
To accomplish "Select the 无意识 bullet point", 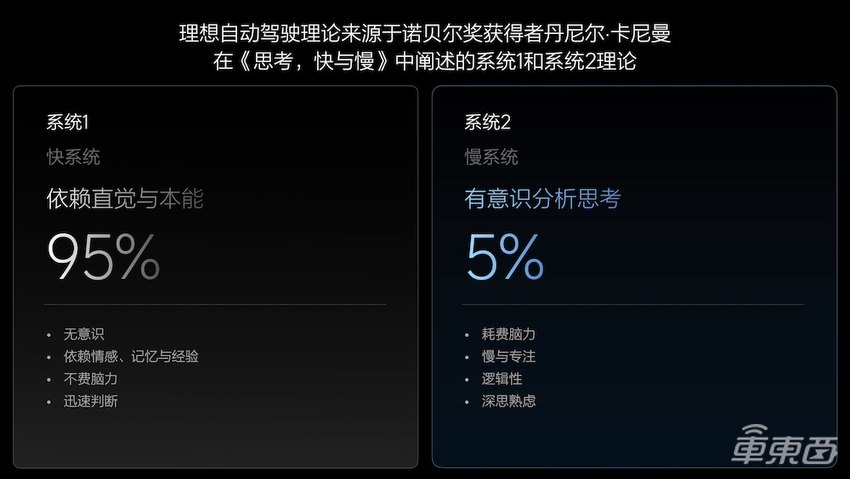I will pyautogui.click(x=84, y=334).
